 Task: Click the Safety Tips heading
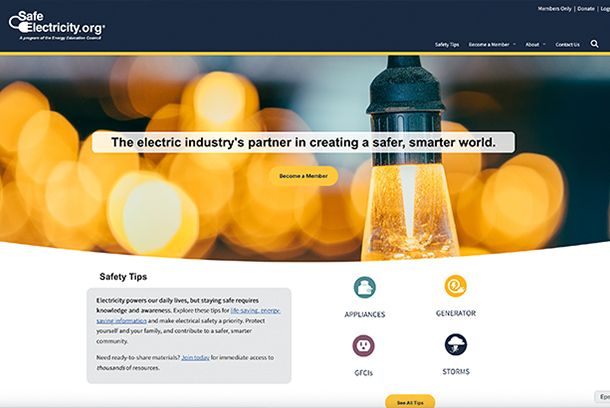[123, 277]
